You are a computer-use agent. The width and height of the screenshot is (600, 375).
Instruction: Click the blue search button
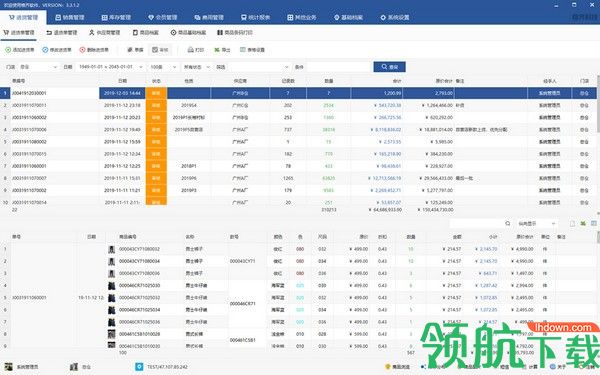point(390,67)
